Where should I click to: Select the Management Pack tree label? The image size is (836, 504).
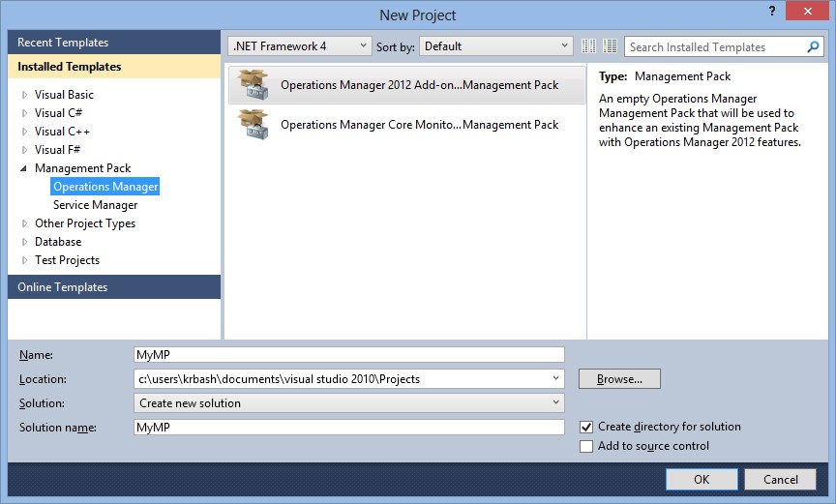[x=82, y=168]
